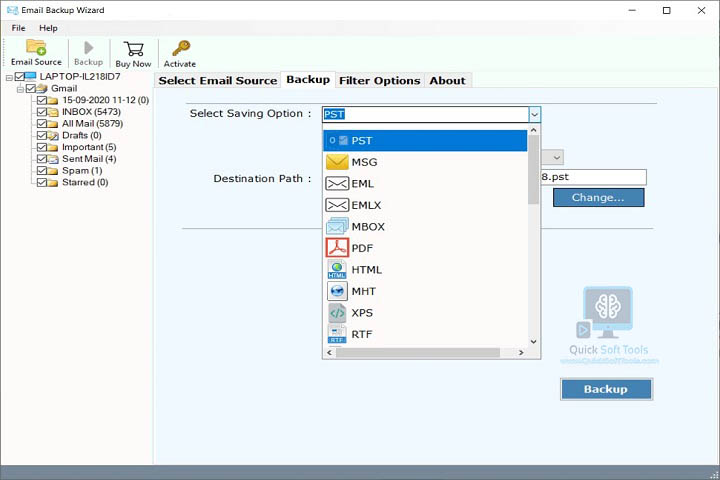Screen dimensions: 720x480
Task: Click the Sent Mail folder icon
Action: pos(53,159)
